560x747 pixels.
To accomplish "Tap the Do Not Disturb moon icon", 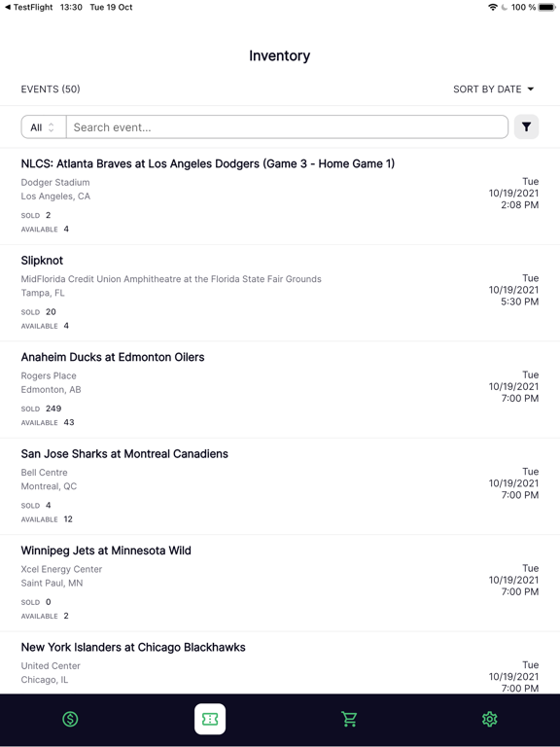I will [x=505, y=7].
